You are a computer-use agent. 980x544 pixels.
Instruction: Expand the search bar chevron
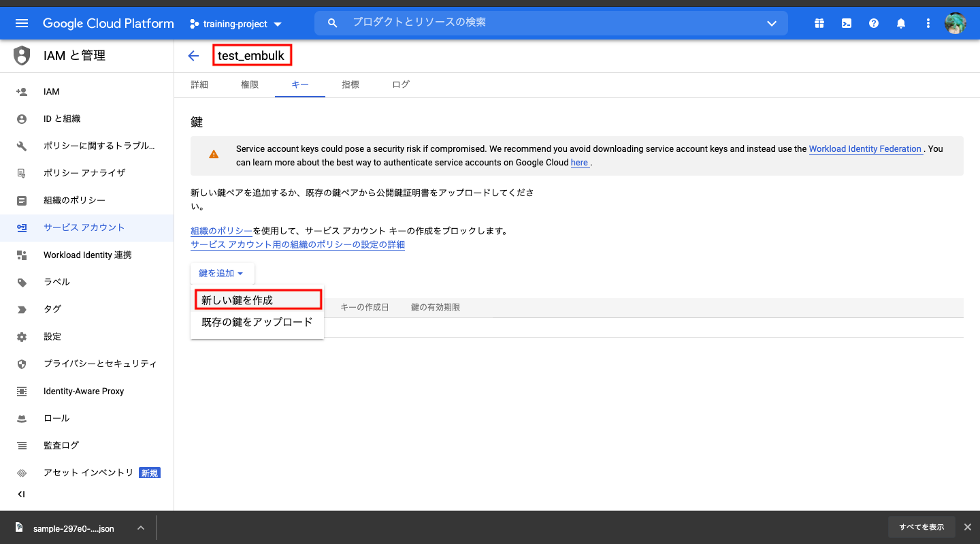(x=772, y=22)
